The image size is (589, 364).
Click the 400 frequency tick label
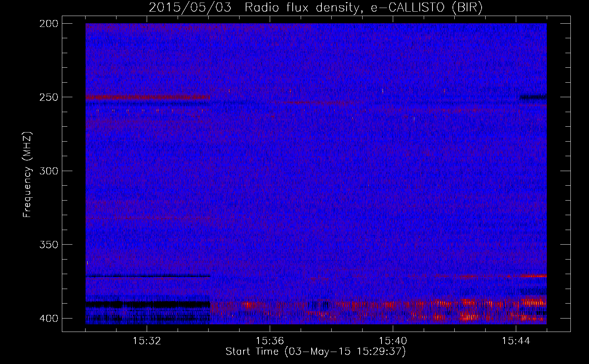[x=48, y=318]
